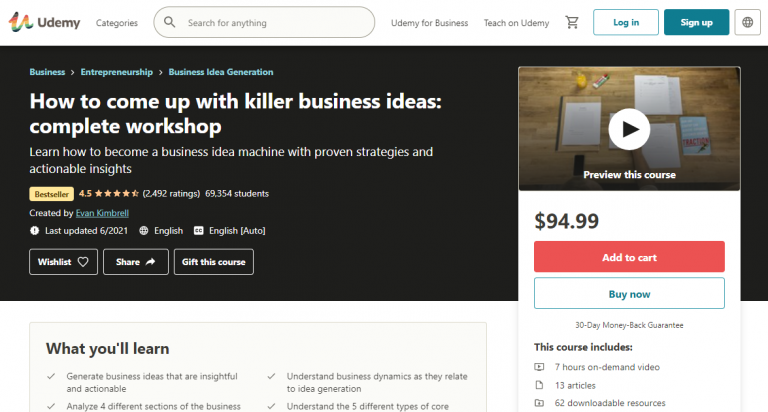Click the Log in button
Screen dimensions: 768x412
tap(626, 22)
